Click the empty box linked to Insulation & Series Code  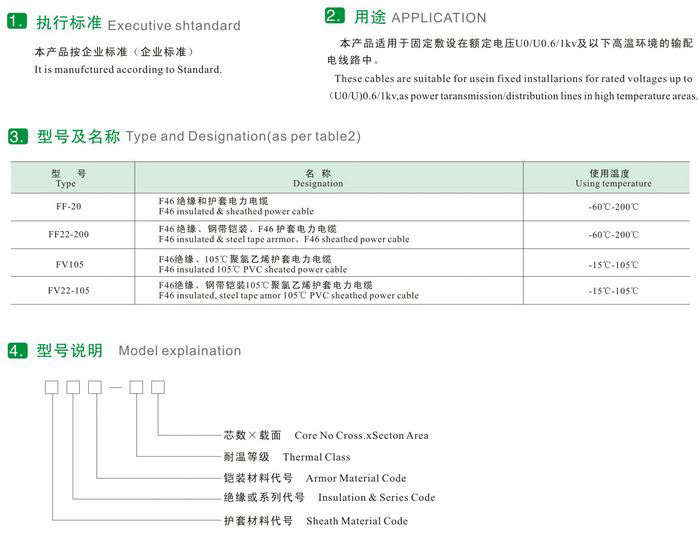pyautogui.click(x=73, y=388)
